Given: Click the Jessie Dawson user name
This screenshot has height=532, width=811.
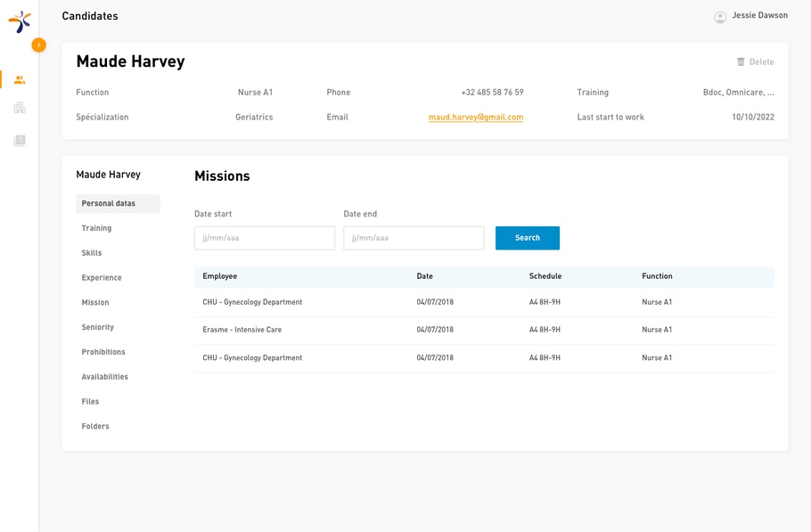Looking at the screenshot, I should 759,16.
